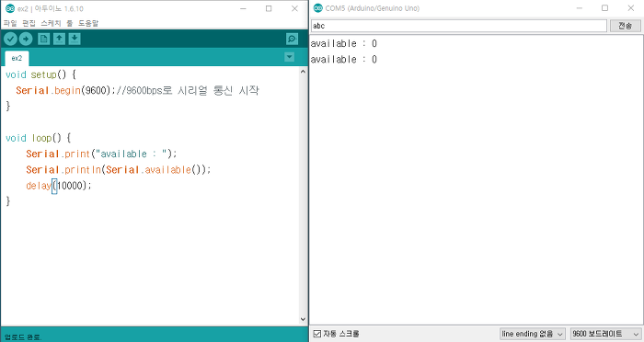Toggle the 자동 스크롤 checkbox
Viewport: 644px width, 342px height.
click(x=317, y=334)
